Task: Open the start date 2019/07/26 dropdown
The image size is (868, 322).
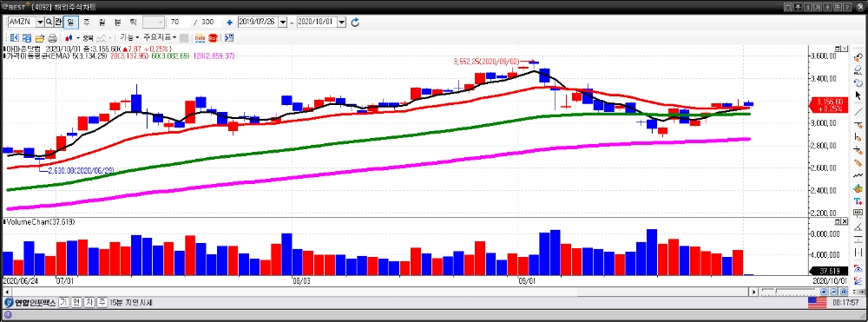Action: point(283,22)
